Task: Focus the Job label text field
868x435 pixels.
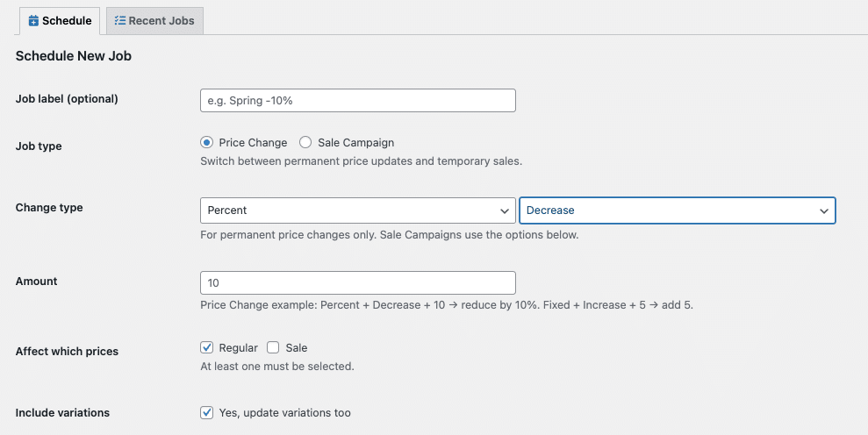Action: click(357, 101)
